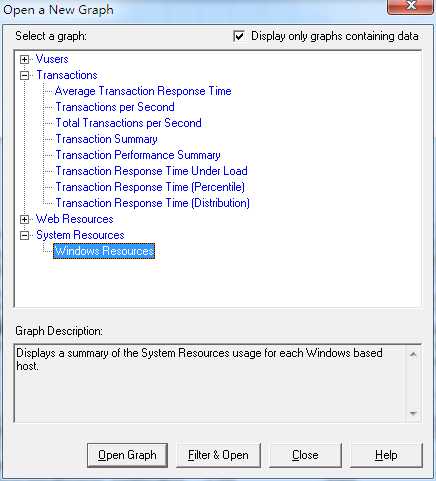The width and height of the screenshot is (436, 481).
Task: Select the Transaction Summary item
Action: 106,139
